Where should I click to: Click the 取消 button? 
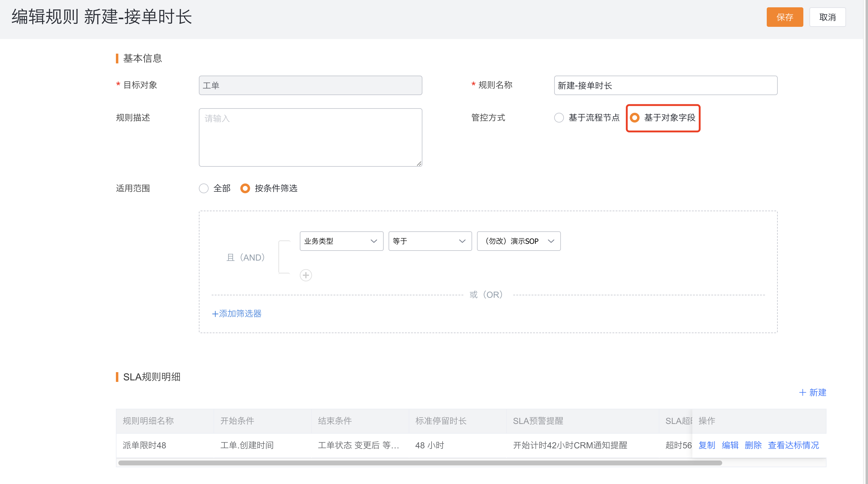click(x=827, y=17)
